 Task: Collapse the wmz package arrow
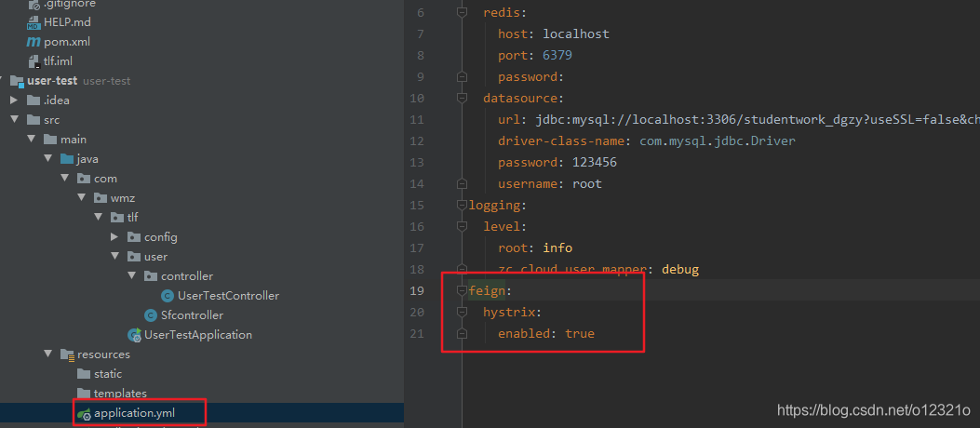tap(82, 198)
